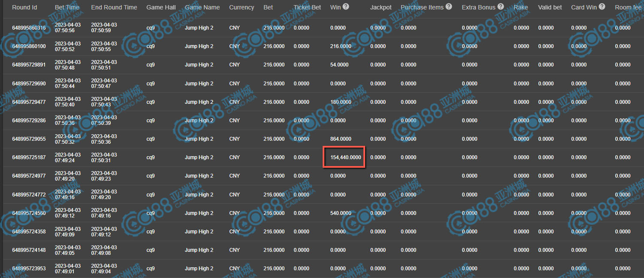
Task: Click the end round time ending 07:50:31
Action: pos(104,157)
